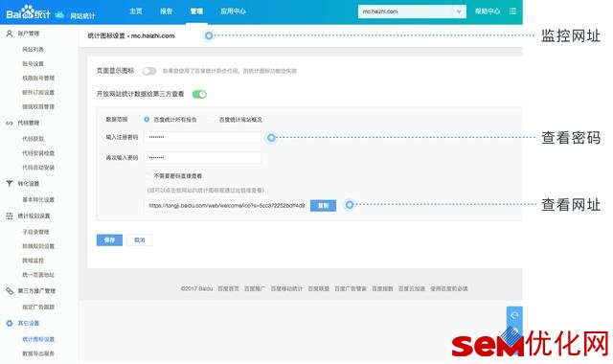Image resolution: width=613 pixels, height=364 pixels.
Task: Click the 百度联盟 footer link
Action: coord(319,289)
